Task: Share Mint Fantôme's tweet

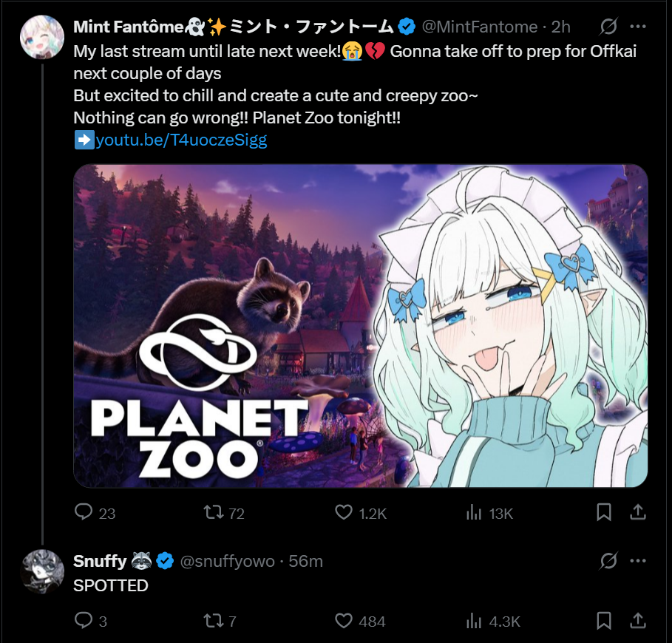Action: (x=637, y=512)
